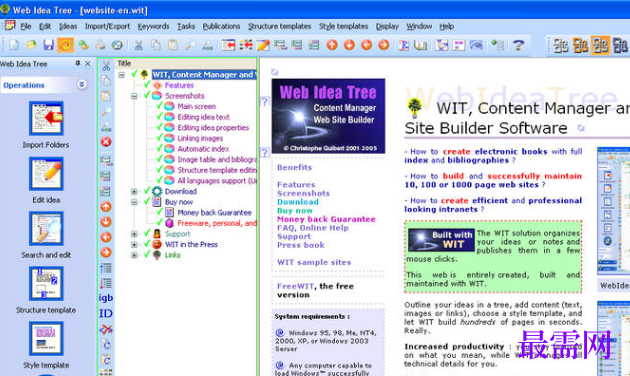Select the Automatic index tree item
630x376 pixels.
tap(203, 149)
